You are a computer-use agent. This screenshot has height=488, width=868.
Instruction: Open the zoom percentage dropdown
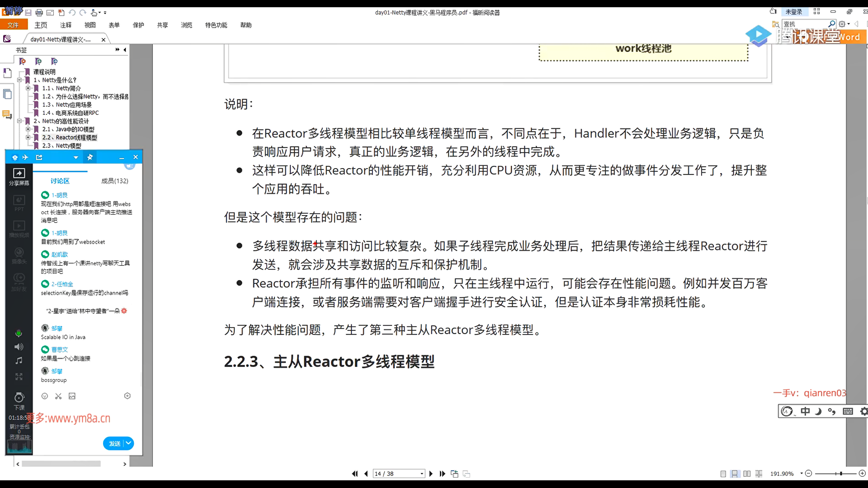tap(801, 474)
